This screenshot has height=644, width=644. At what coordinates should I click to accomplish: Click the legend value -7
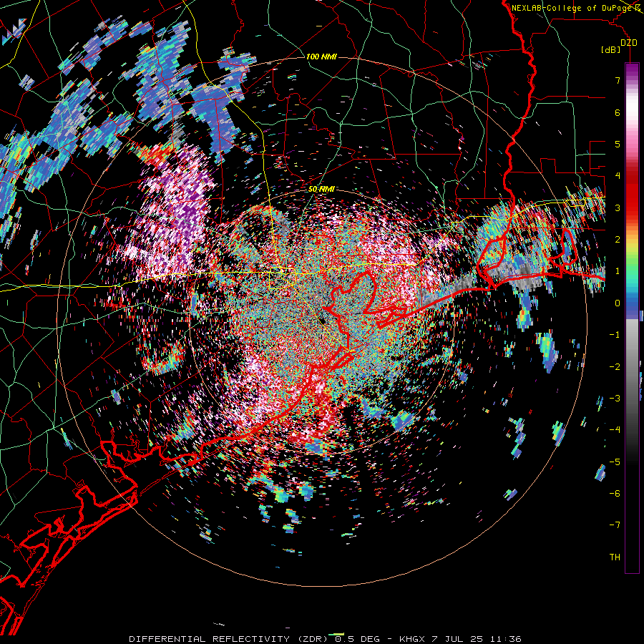click(x=615, y=525)
